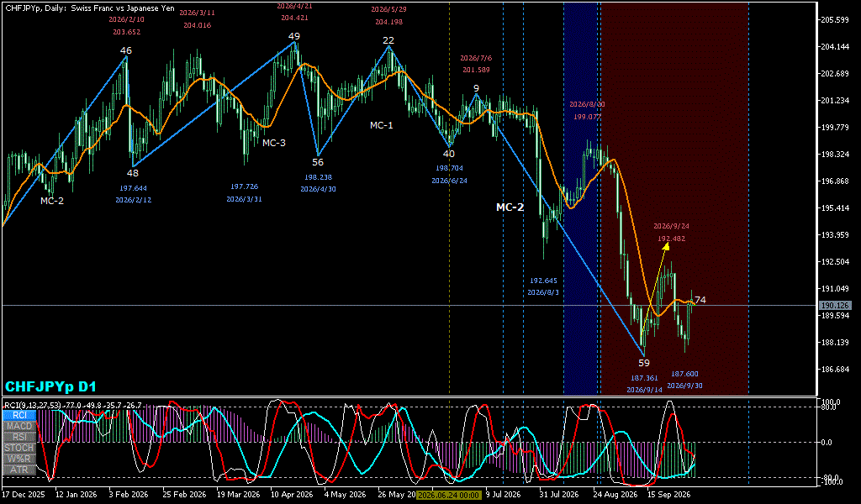Click the bar count 40 at the trough
Viewport: 861px width, 504px height.
pos(449,154)
